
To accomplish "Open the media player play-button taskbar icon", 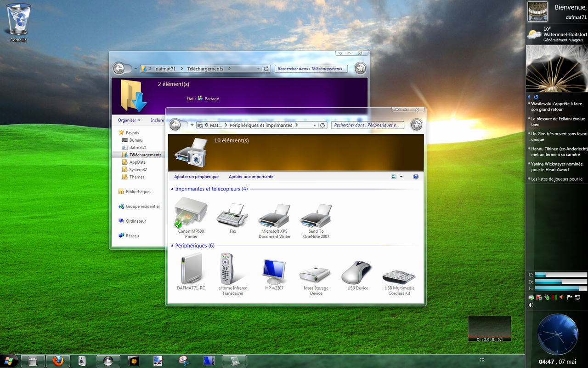I will pyautogui.click(x=108, y=361).
